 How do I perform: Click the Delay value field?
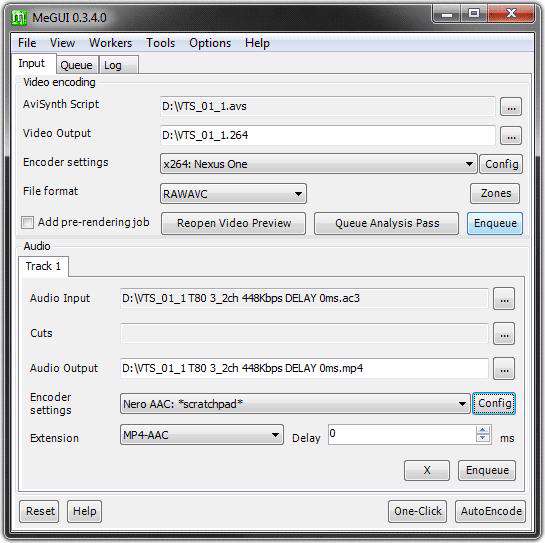[x=402, y=435]
